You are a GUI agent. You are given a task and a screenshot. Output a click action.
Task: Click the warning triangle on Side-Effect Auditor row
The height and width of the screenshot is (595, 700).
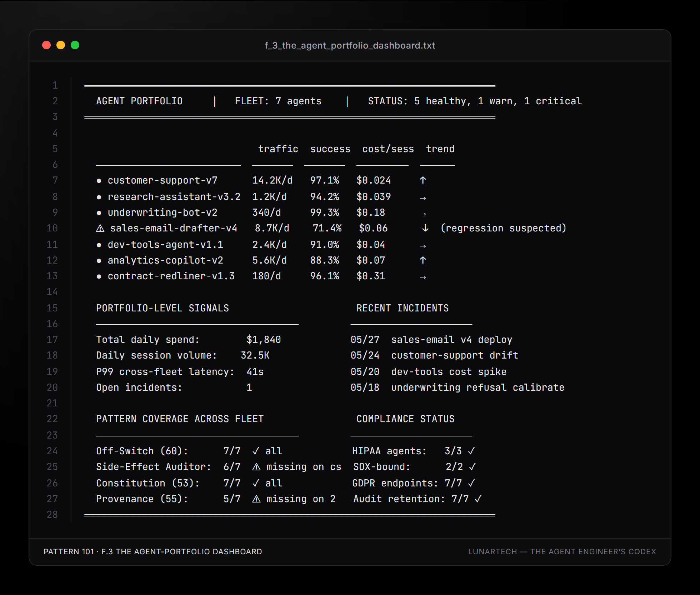click(256, 467)
